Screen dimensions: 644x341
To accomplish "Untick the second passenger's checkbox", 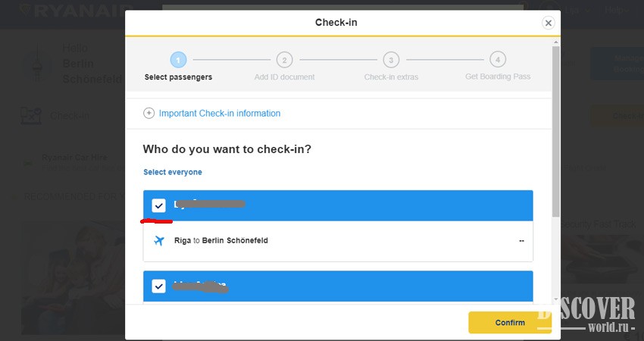I will (x=158, y=286).
